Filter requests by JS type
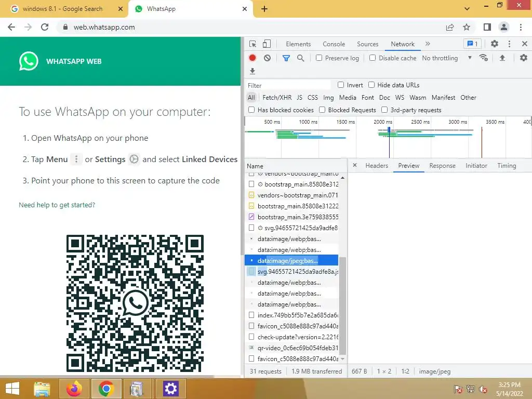 tap(299, 98)
